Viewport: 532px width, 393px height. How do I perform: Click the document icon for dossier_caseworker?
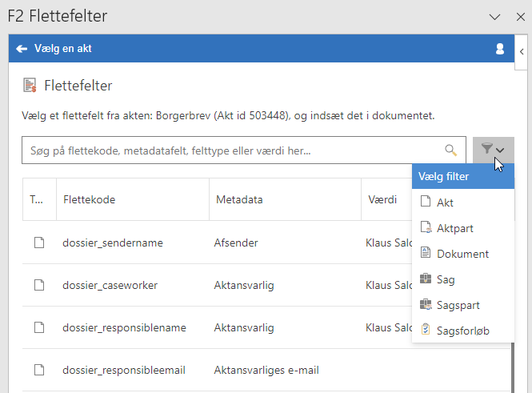point(38,285)
